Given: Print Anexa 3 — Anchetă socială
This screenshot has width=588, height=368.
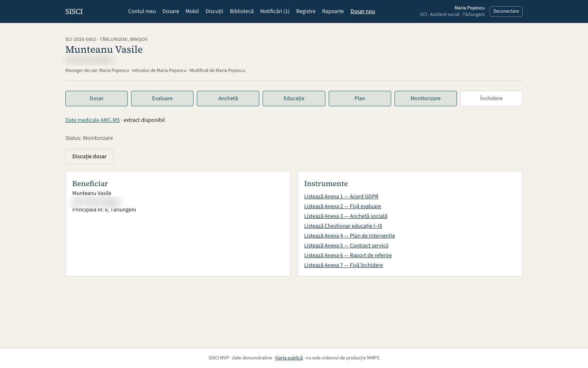Looking at the screenshot, I should (x=345, y=216).
